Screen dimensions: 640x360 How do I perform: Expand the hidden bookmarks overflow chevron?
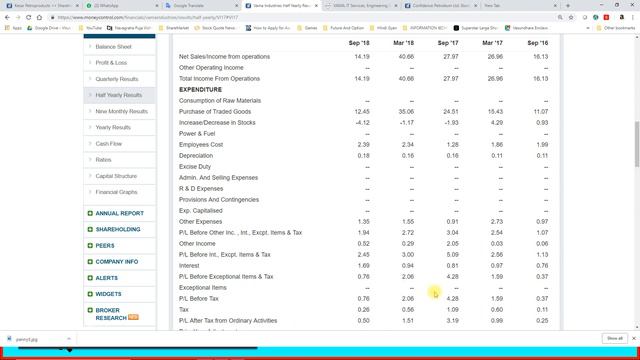point(588,28)
